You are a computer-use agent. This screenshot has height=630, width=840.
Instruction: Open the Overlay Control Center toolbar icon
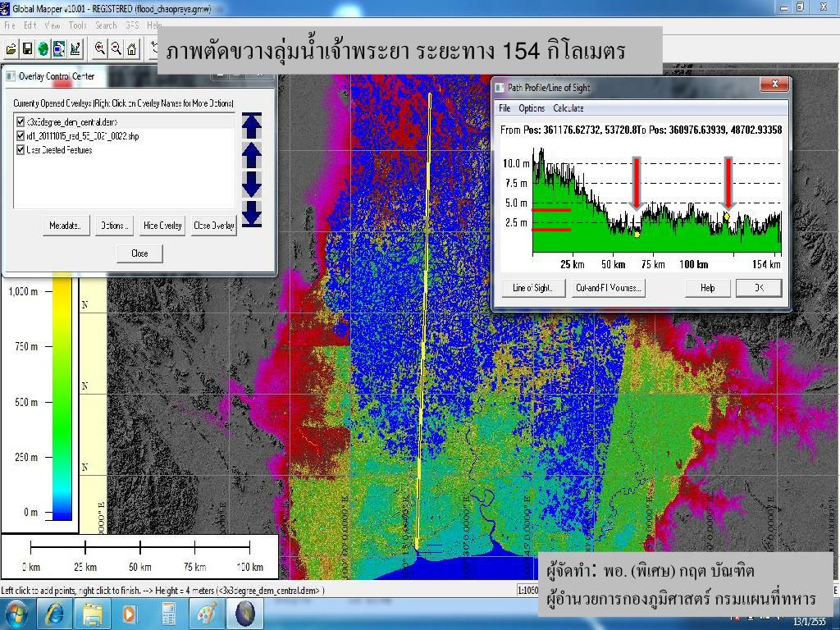click(x=59, y=49)
